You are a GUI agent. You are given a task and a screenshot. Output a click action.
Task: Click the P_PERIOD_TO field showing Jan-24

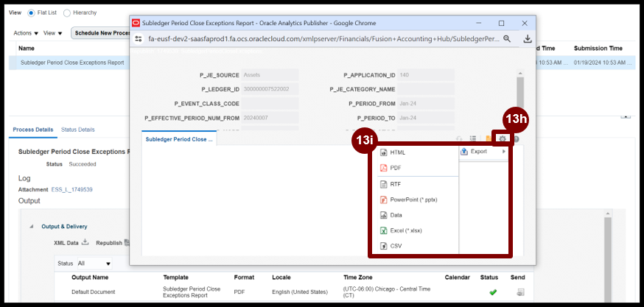click(x=426, y=119)
